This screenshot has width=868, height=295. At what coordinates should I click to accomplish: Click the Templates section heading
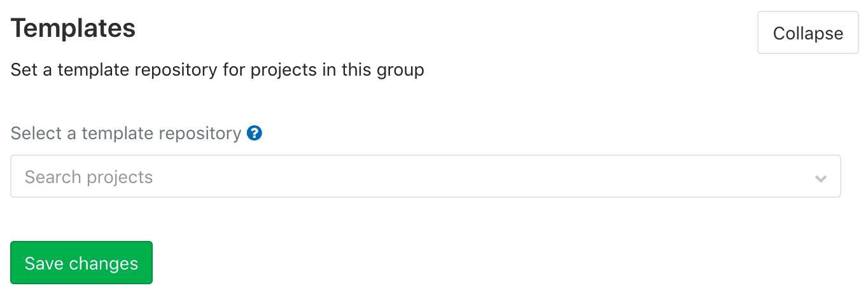point(73,29)
